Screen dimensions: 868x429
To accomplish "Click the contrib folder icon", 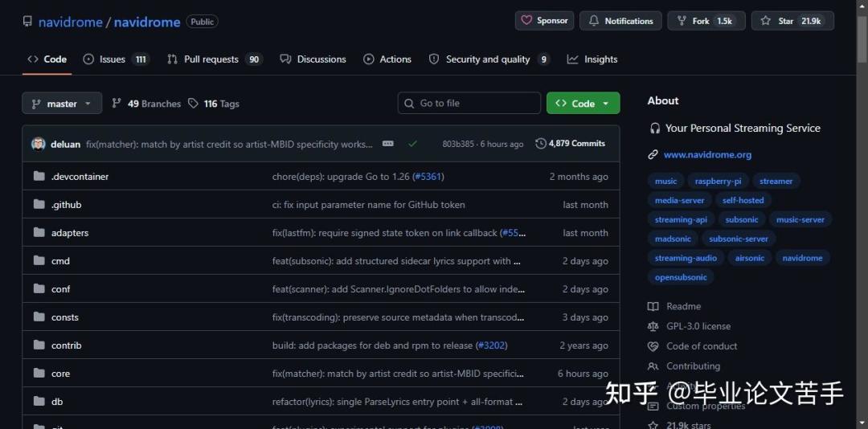I will click(x=39, y=345).
